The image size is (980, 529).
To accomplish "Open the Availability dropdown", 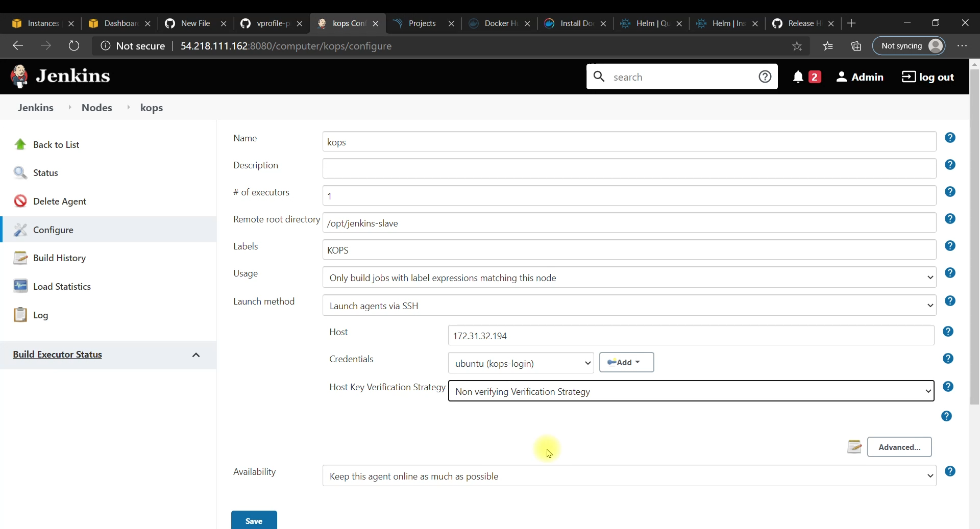I will pyautogui.click(x=629, y=476).
